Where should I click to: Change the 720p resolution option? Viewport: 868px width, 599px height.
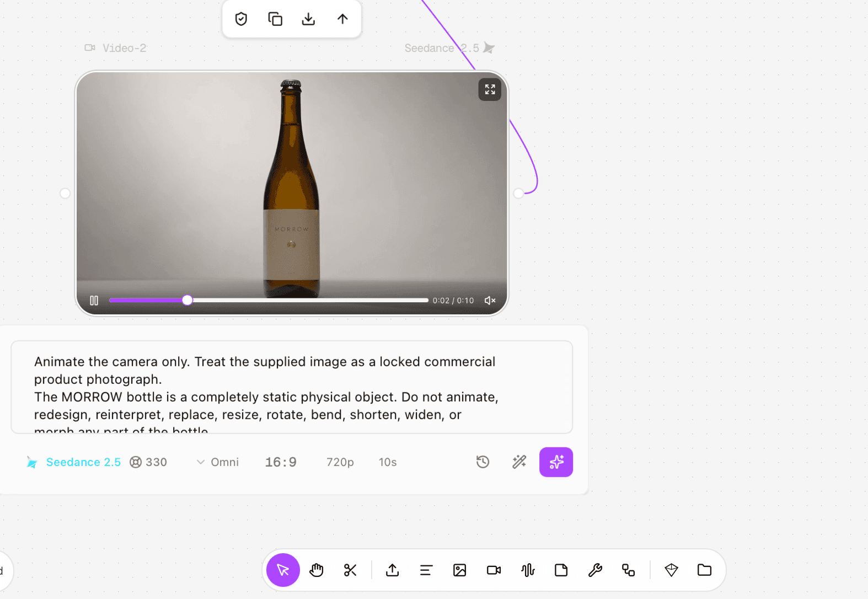tap(340, 462)
